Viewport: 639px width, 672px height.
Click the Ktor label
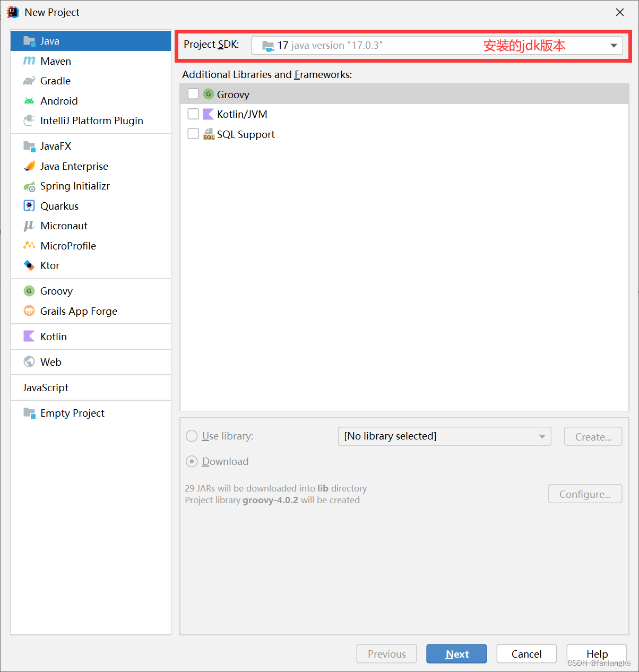point(50,265)
